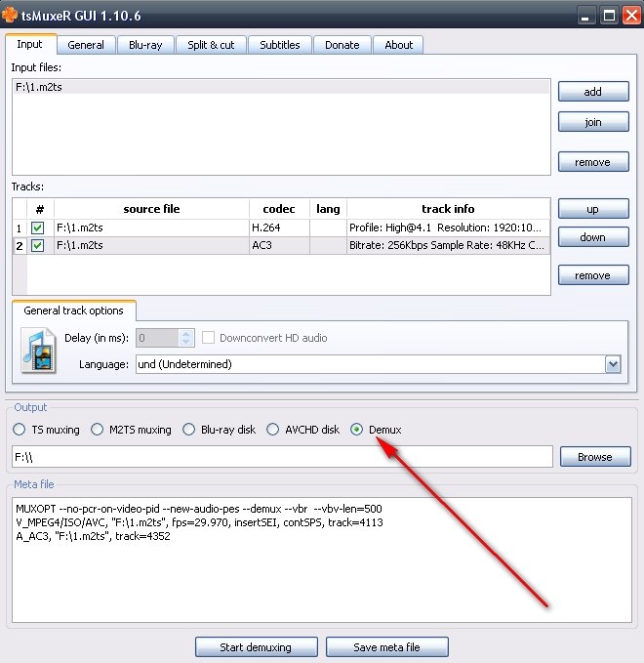
Task: Click row number 2 header in Tracks
Action: pyautogui.click(x=20, y=246)
